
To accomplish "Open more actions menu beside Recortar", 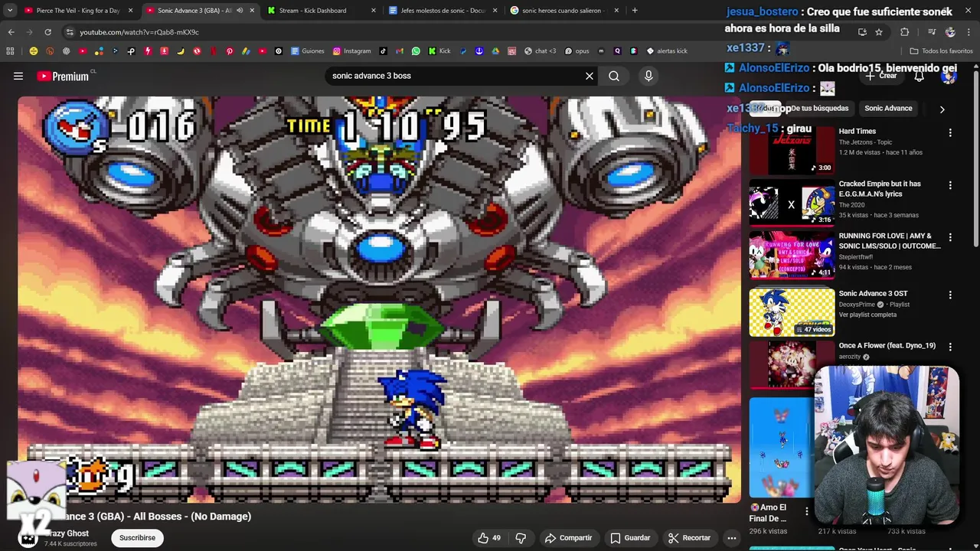I will 732,538.
